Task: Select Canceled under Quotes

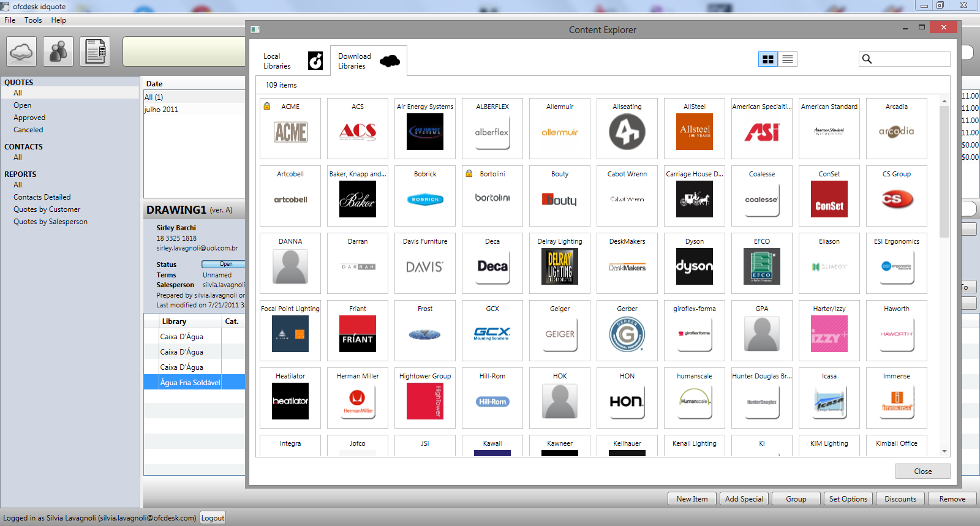Action: tap(28, 130)
